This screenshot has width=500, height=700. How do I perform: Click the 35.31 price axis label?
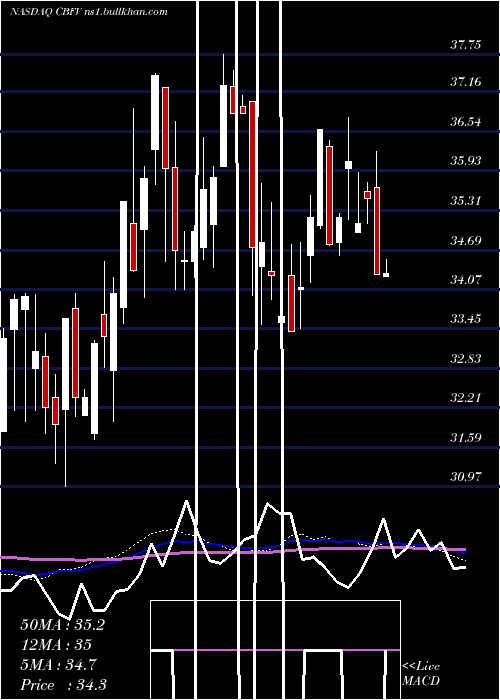coord(466,200)
